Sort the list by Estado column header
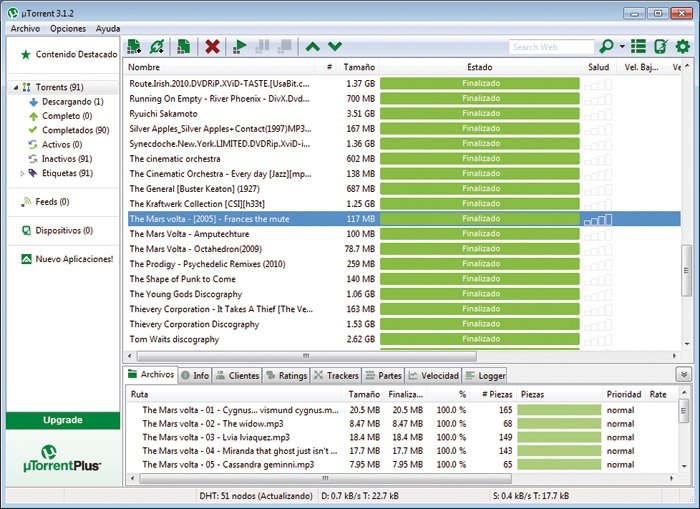 479,67
